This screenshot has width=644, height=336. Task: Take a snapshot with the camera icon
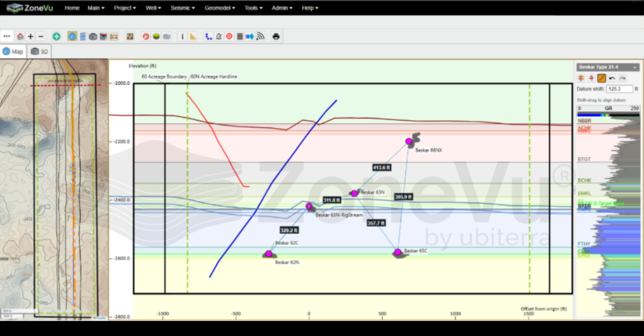pos(167,36)
